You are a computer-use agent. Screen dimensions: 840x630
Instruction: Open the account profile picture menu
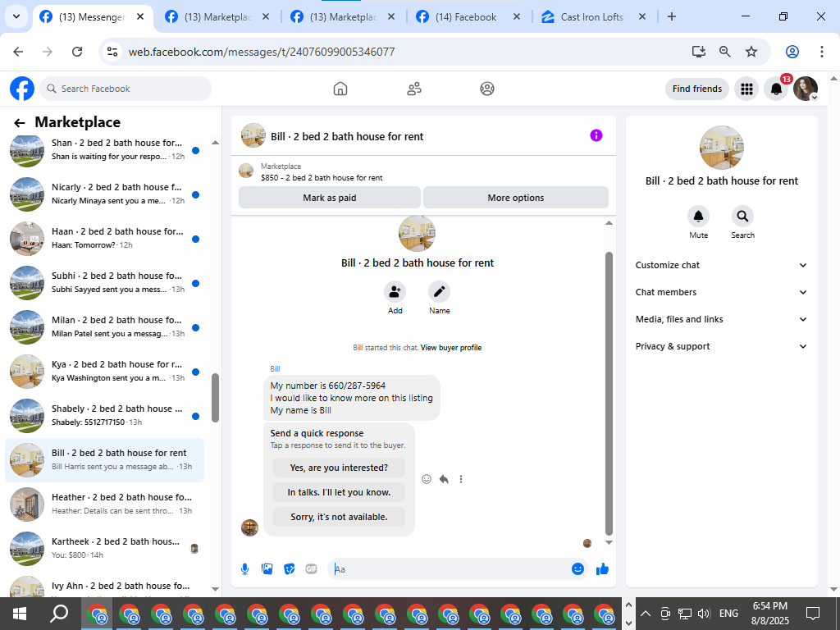[x=806, y=89]
